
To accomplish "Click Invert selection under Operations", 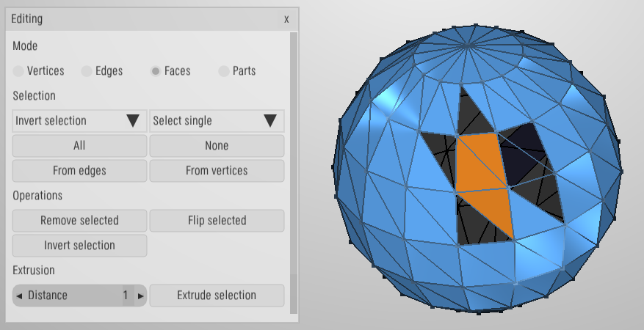I will pyautogui.click(x=79, y=246).
